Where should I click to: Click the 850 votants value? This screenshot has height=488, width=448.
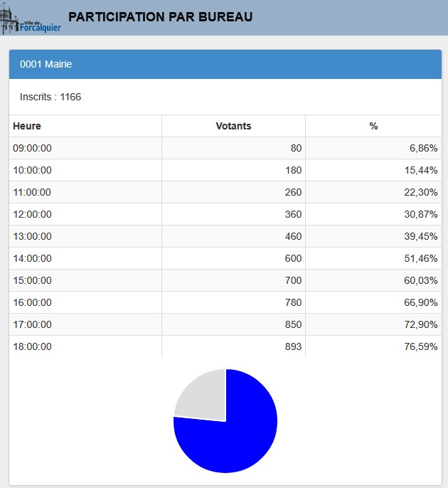click(293, 324)
